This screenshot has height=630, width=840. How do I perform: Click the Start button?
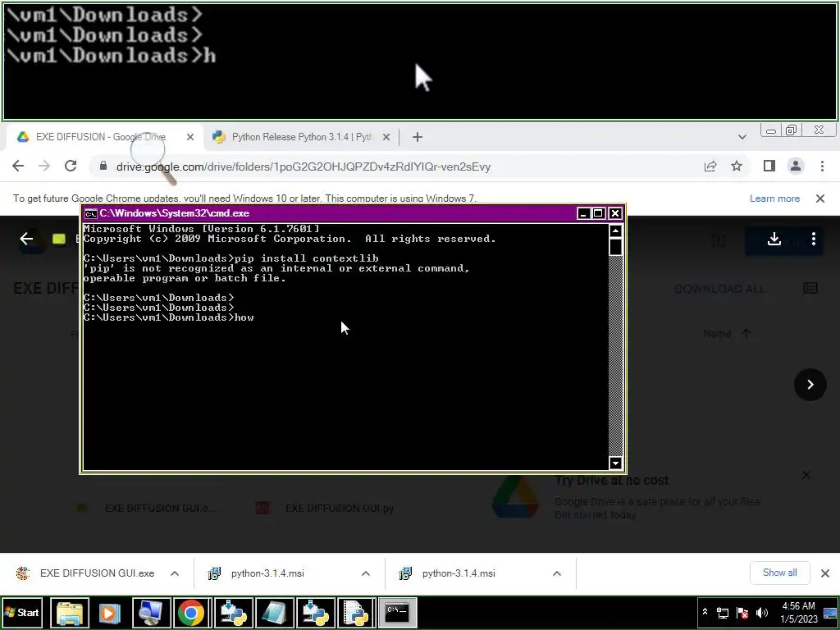[22, 613]
